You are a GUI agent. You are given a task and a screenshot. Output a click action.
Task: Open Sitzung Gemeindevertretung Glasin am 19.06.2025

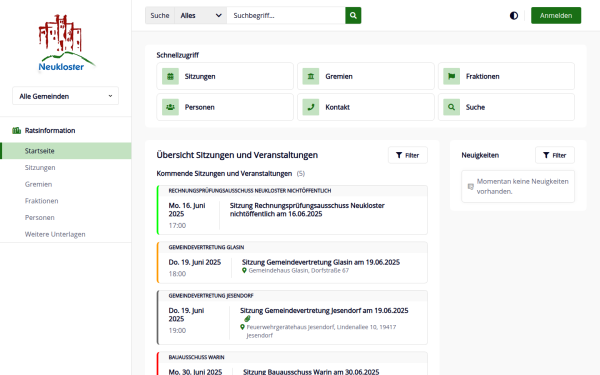click(x=321, y=262)
